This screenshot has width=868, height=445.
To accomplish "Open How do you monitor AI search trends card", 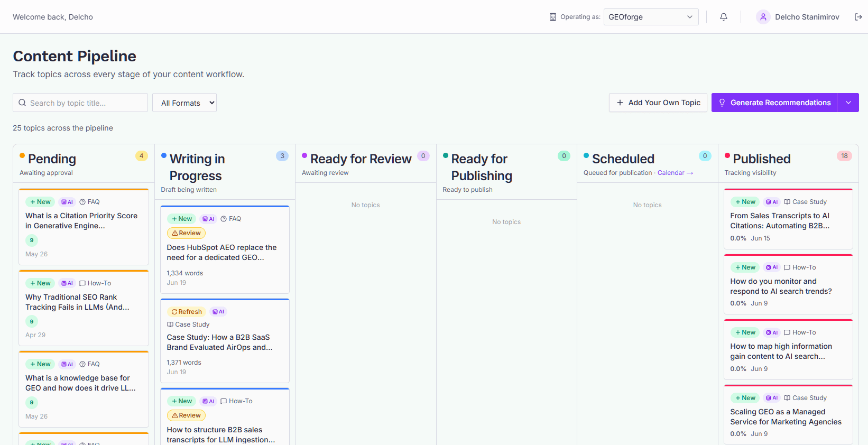I will point(788,284).
